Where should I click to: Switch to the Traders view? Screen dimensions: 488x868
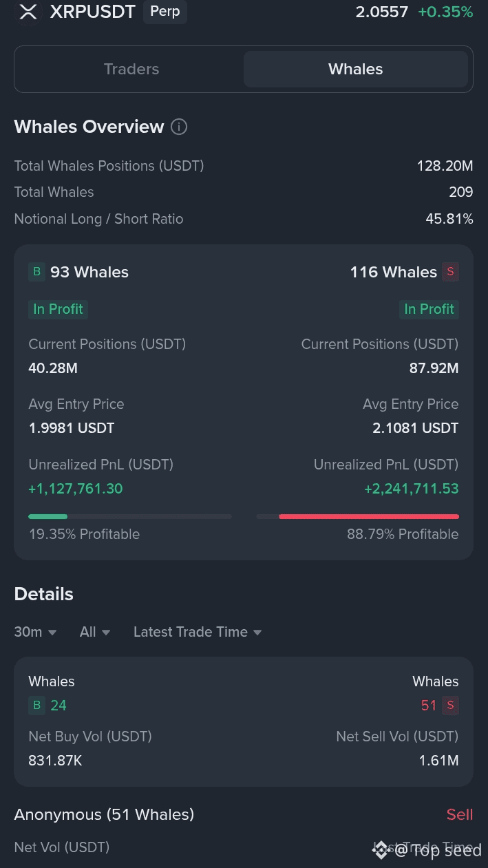(x=131, y=69)
